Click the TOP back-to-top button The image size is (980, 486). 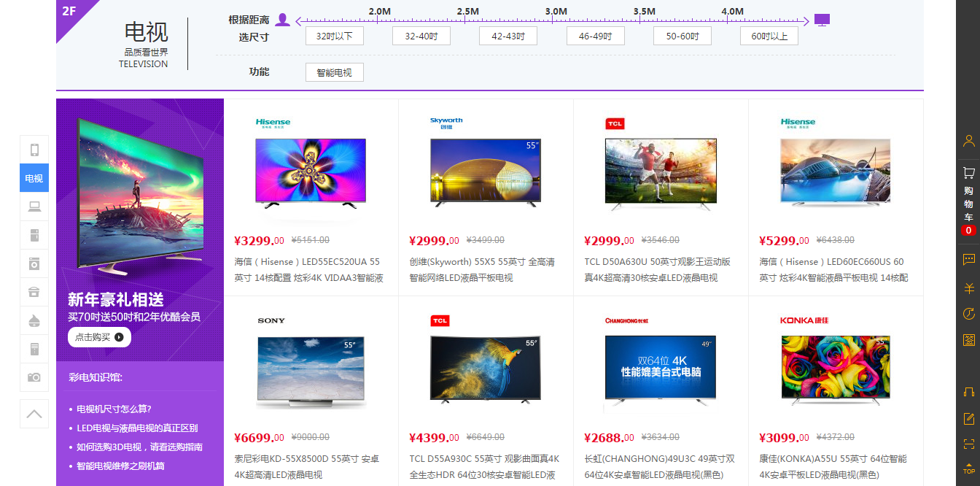coord(968,468)
